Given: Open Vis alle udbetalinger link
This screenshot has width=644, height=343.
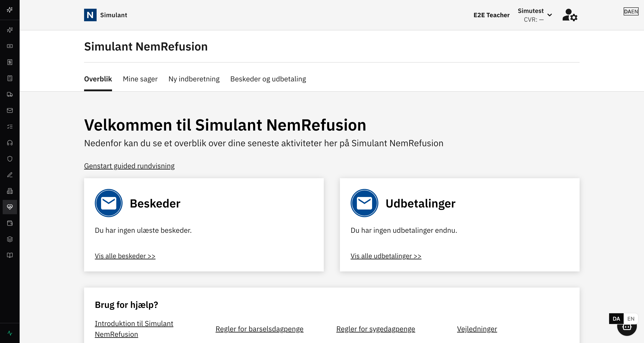Looking at the screenshot, I should click(x=386, y=256).
